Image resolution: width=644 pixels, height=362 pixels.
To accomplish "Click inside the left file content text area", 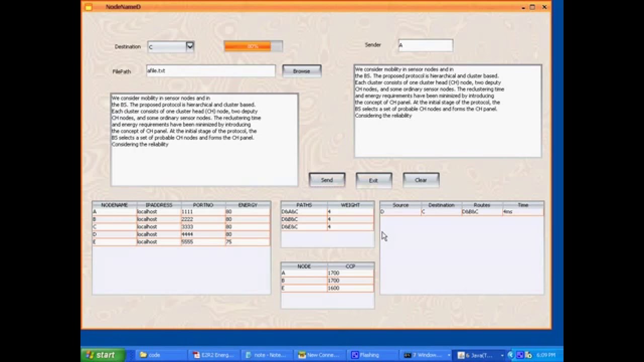I will pos(204,139).
